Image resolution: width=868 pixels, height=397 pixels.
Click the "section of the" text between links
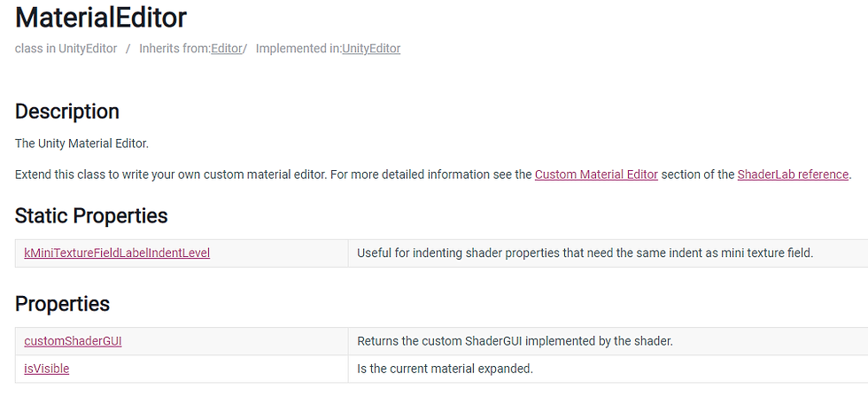698,175
